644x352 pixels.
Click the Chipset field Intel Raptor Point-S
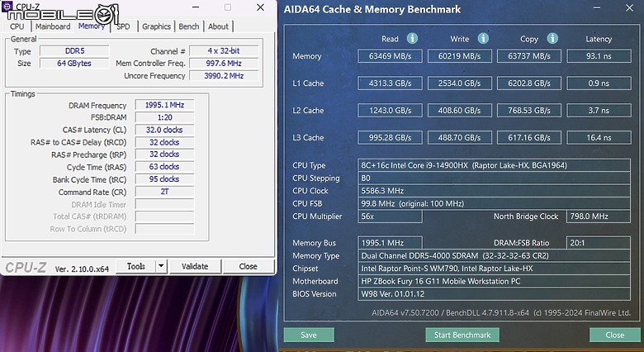tap(494, 268)
